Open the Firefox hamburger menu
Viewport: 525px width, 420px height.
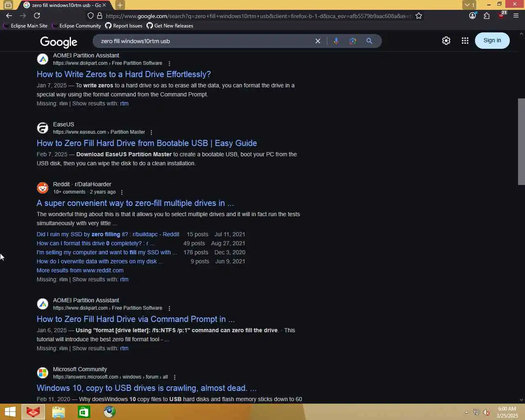(516, 16)
